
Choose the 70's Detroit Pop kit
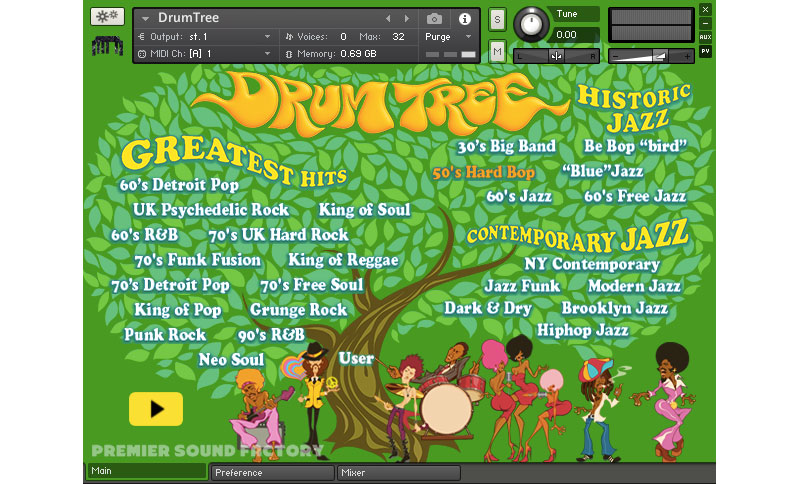170,285
